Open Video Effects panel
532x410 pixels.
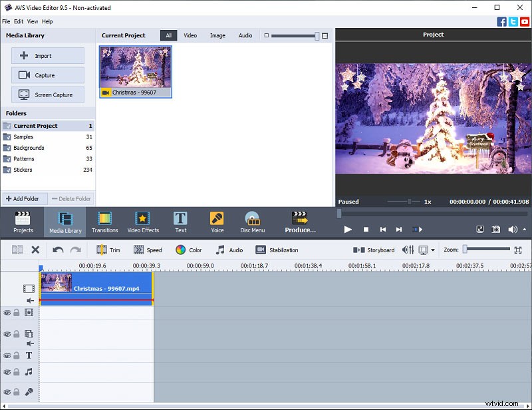click(143, 222)
